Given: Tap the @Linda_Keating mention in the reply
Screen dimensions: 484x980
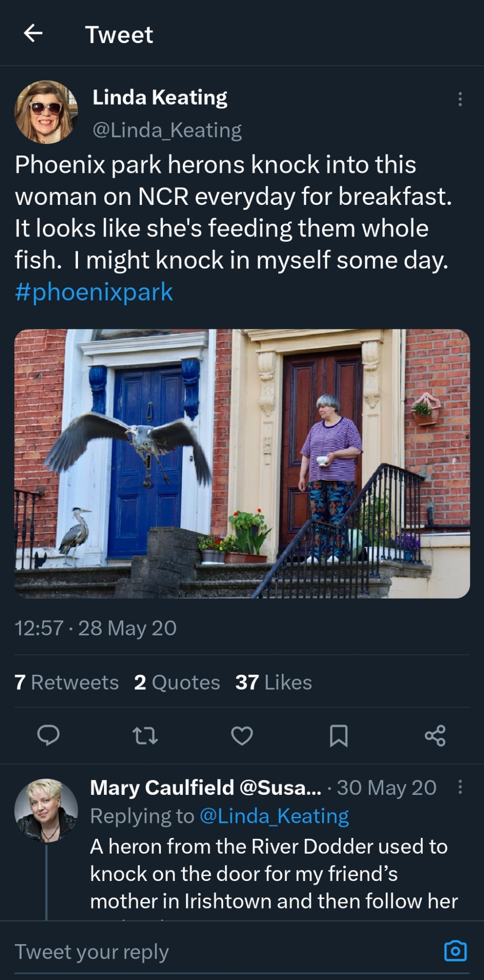Looking at the screenshot, I should 274,816.
